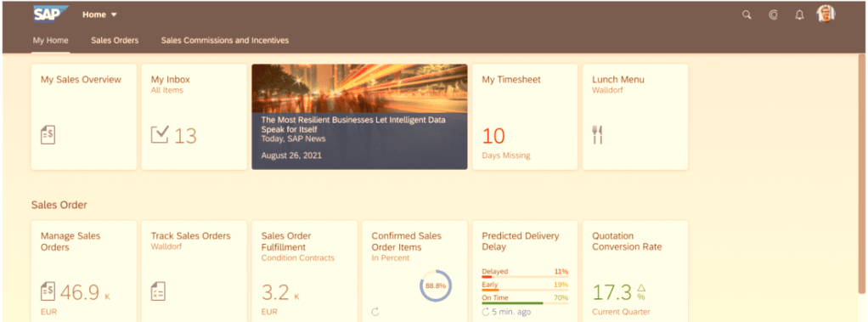
Task: Open the Home dropdown menu
Action: click(x=99, y=15)
